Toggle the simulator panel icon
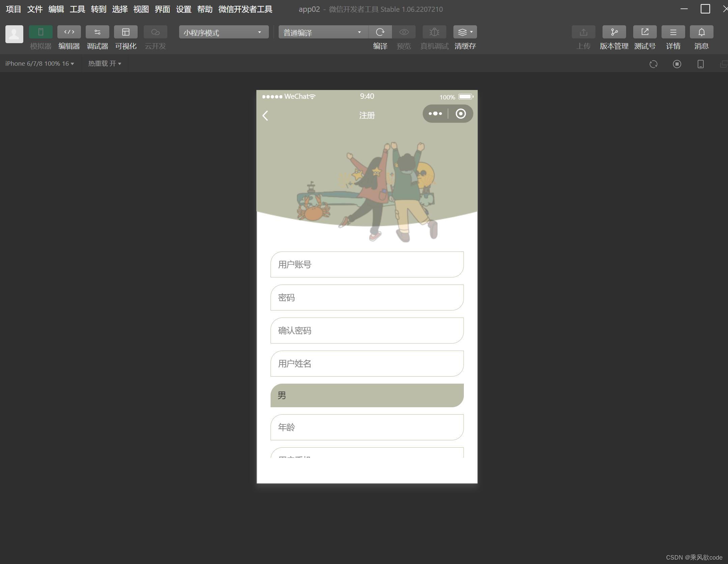The height and width of the screenshot is (564, 728). [40, 32]
